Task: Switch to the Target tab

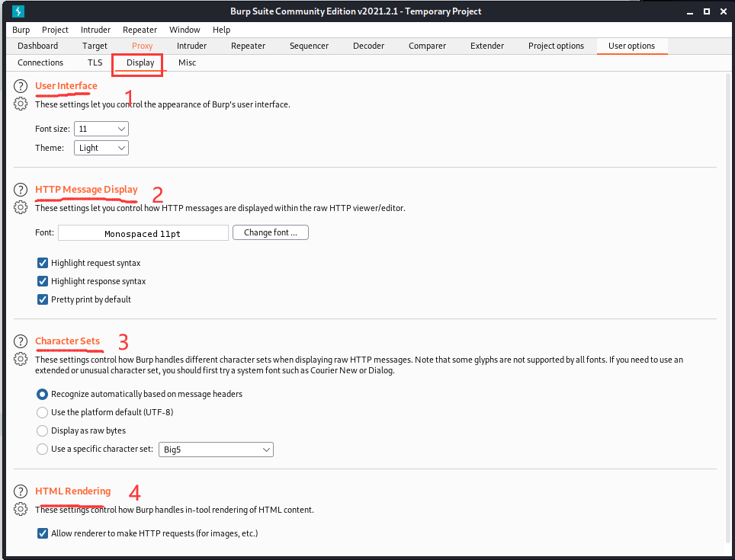Action: (x=95, y=46)
